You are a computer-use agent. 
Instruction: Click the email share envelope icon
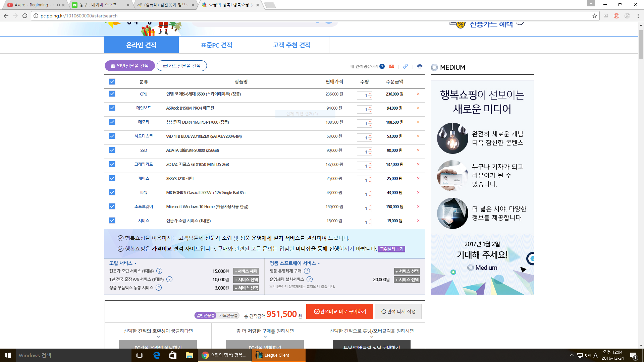click(x=391, y=66)
